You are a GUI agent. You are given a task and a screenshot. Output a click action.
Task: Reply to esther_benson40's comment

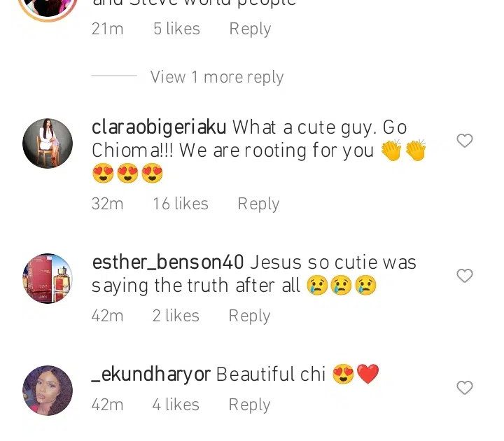point(249,316)
